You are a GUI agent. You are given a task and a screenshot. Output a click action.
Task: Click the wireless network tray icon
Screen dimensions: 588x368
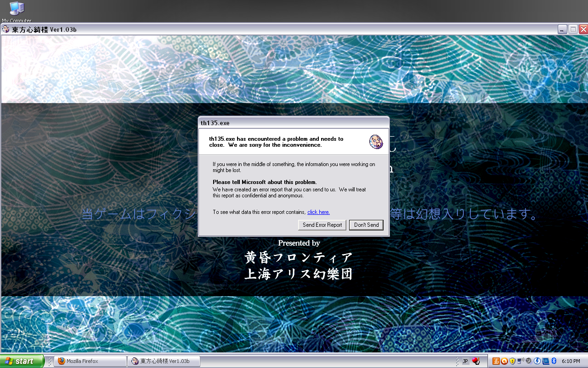(x=520, y=361)
